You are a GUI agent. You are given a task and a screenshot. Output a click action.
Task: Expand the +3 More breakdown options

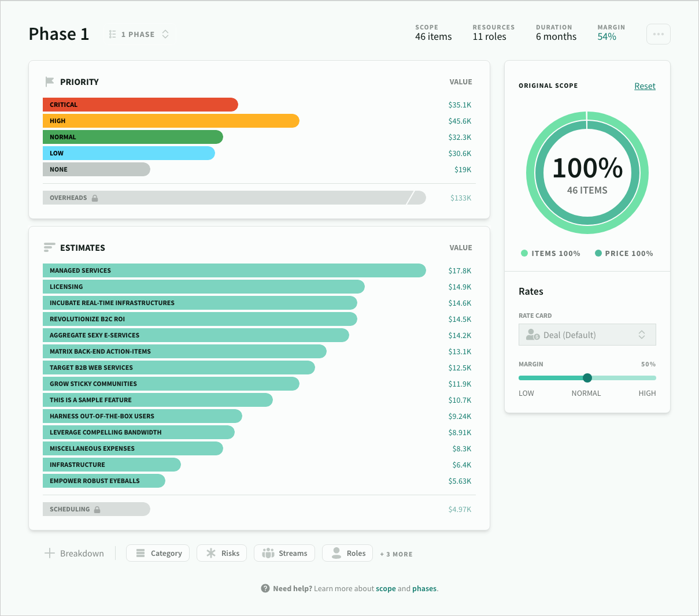point(396,554)
